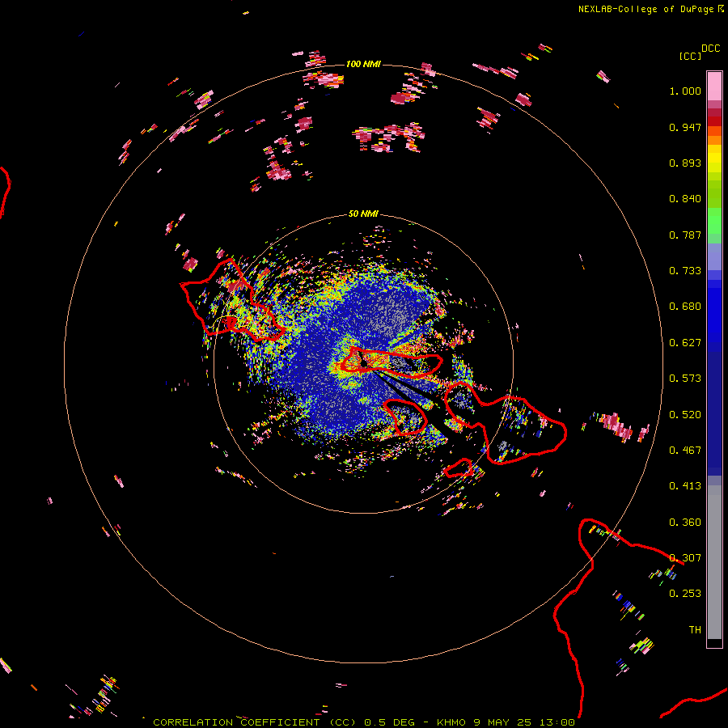728x728 pixels.
Task: Choose the 0.627 scale value
Action: tap(685, 343)
